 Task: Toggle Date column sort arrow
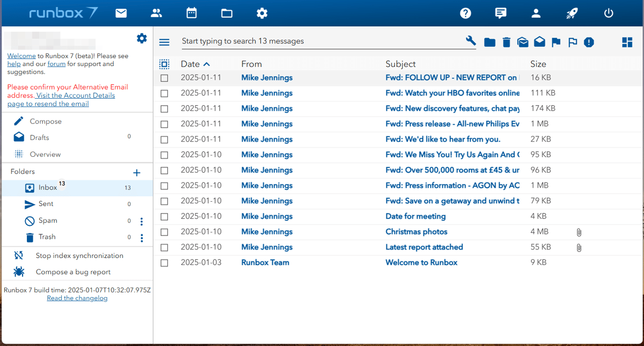pos(207,64)
